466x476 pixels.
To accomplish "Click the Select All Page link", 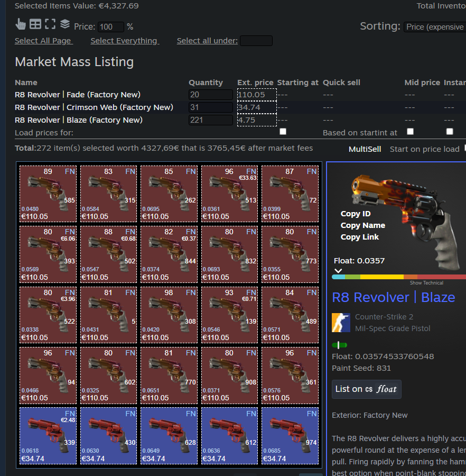I will click(44, 41).
